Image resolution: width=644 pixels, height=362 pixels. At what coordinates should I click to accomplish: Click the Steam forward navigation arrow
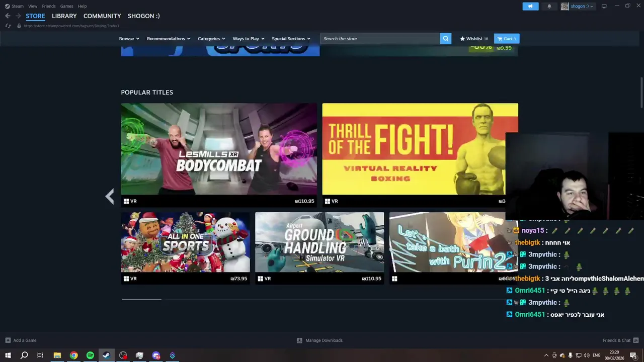click(18, 16)
